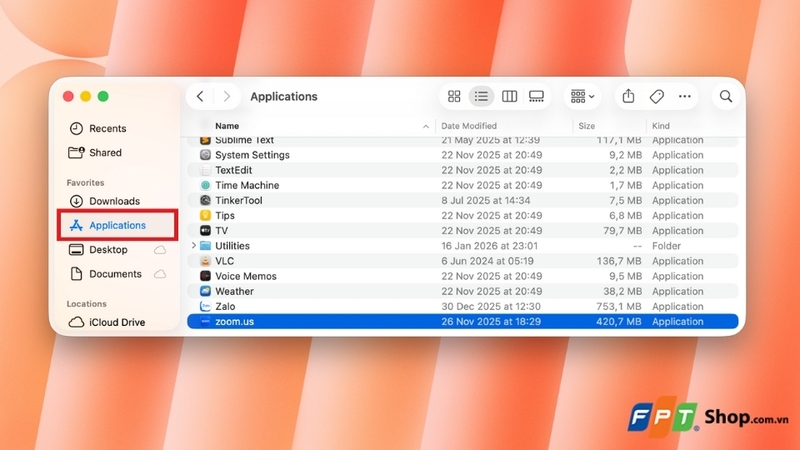Select the Tips file name
Image resolution: width=800 pixels, height=450 pixels.
(224, 216)
